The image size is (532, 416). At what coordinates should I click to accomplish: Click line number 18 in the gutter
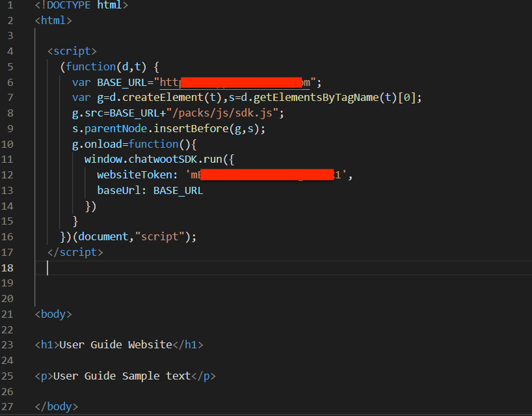8,268
